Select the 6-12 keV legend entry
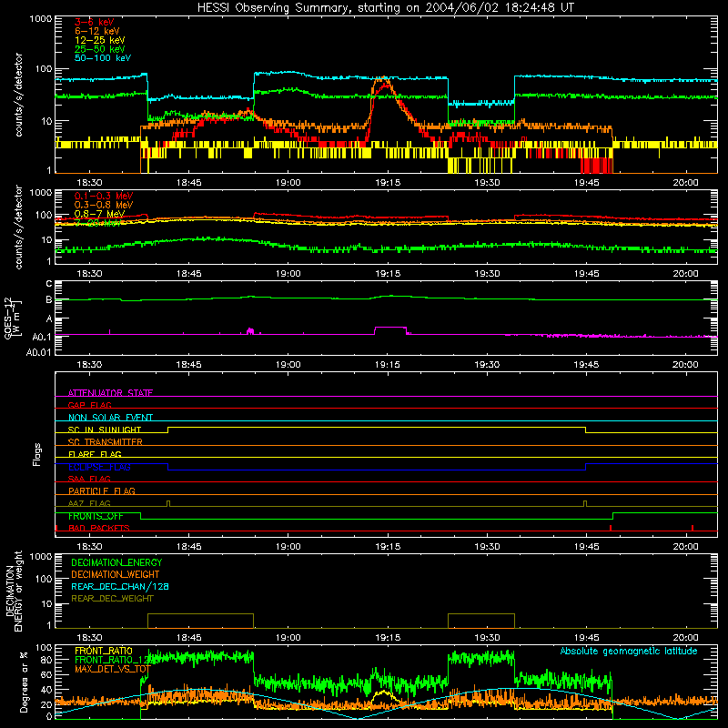The image size is (728, 728). (96, 31)
